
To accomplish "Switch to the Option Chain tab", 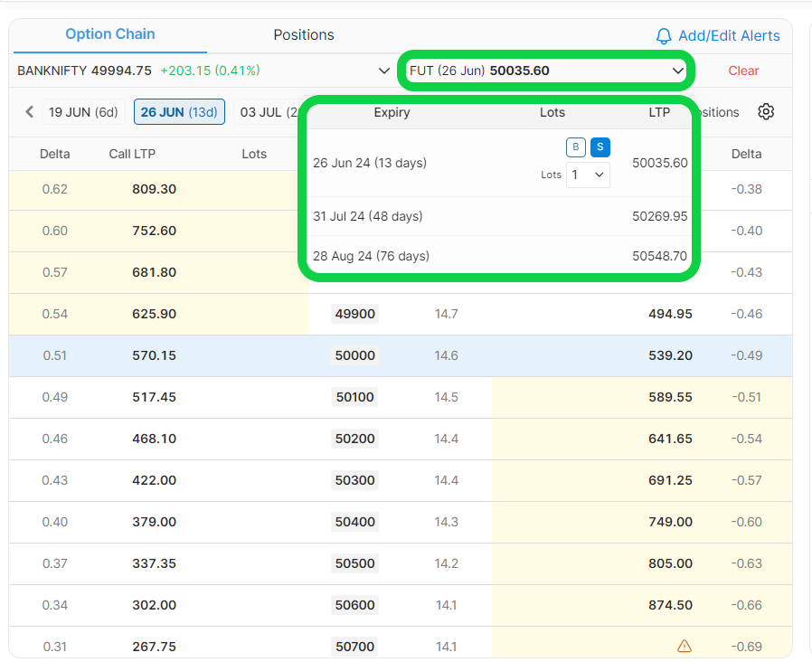I will [109, 34].
